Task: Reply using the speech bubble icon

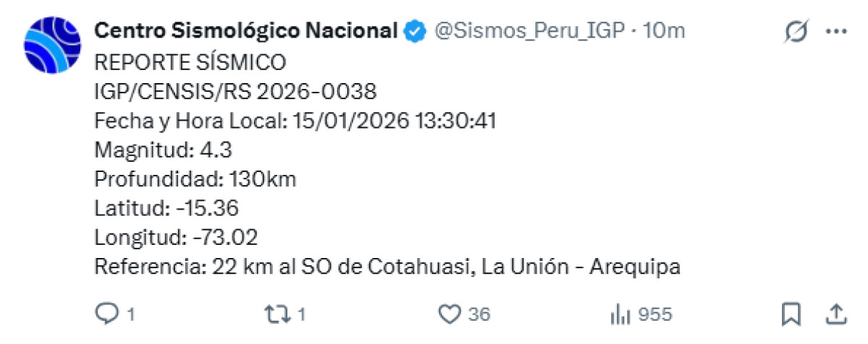Action: pos(106,313)
